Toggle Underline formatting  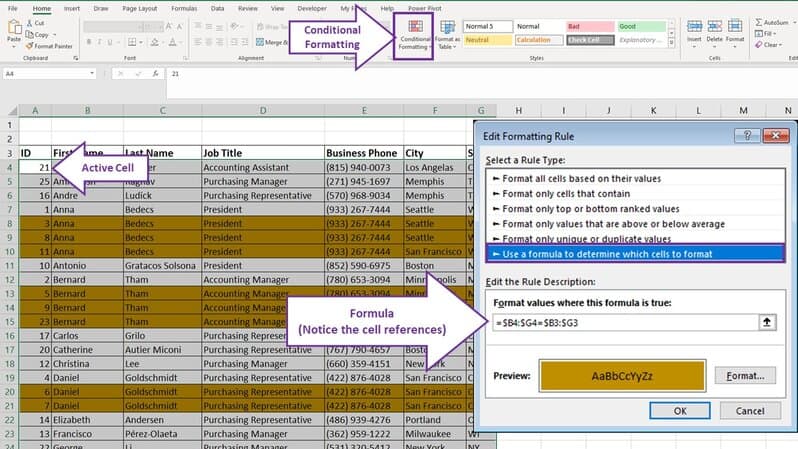[110, 42]
